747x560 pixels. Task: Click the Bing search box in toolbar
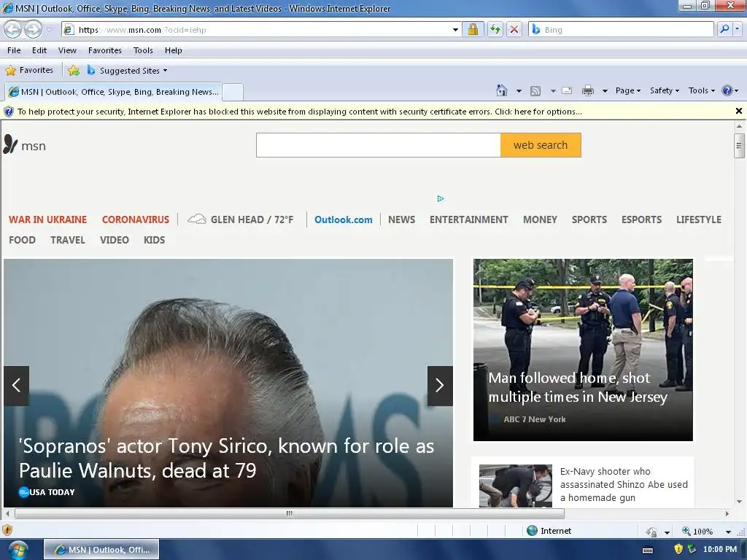point(622,29)
